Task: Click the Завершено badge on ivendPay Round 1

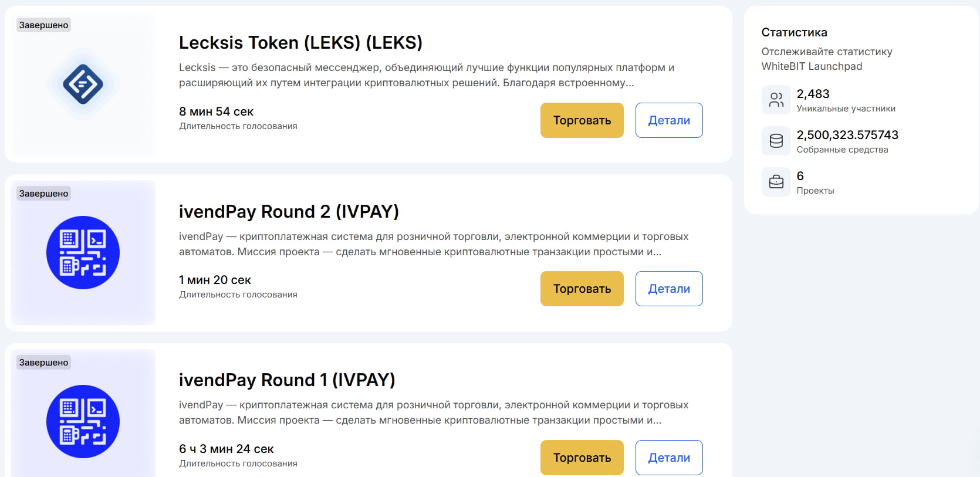Action: (44, 363)
